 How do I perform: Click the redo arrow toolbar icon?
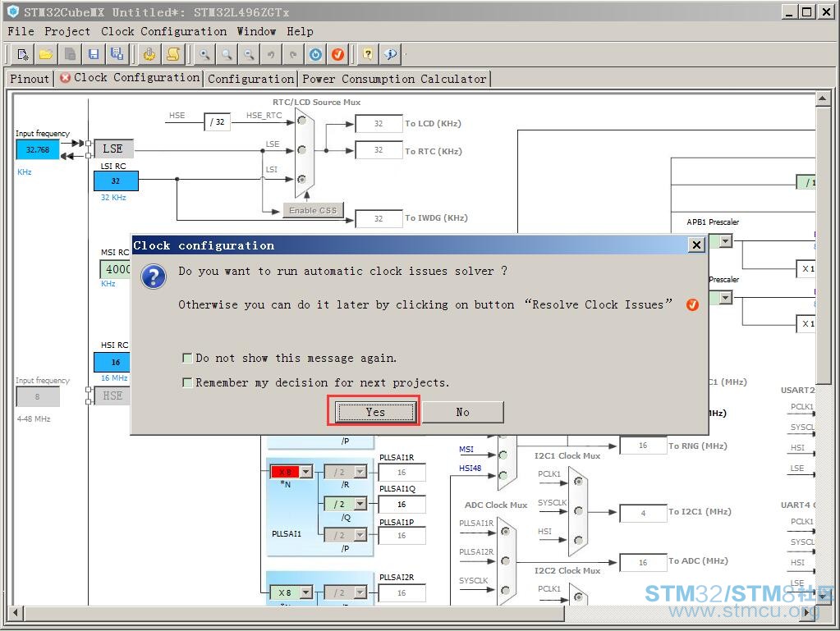point(293,54)
